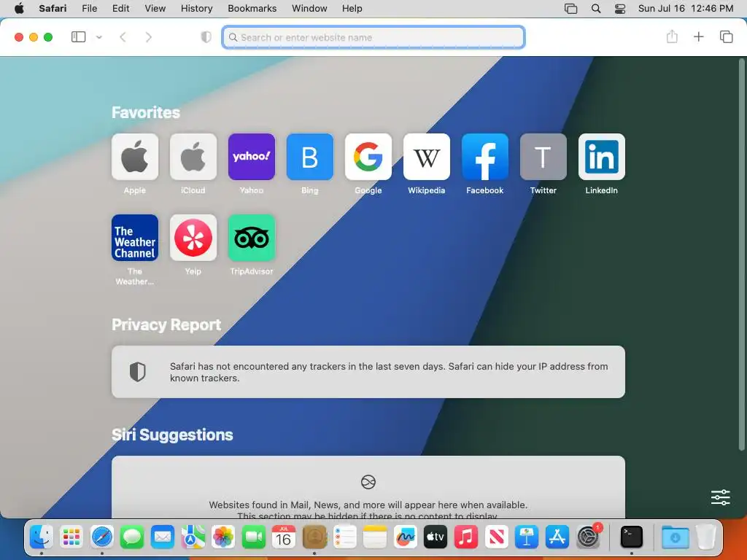Image resolution: width=747 pixels, height=560 pixels.
Task: Open App Store from the Dock
Action: coord(557,537)
